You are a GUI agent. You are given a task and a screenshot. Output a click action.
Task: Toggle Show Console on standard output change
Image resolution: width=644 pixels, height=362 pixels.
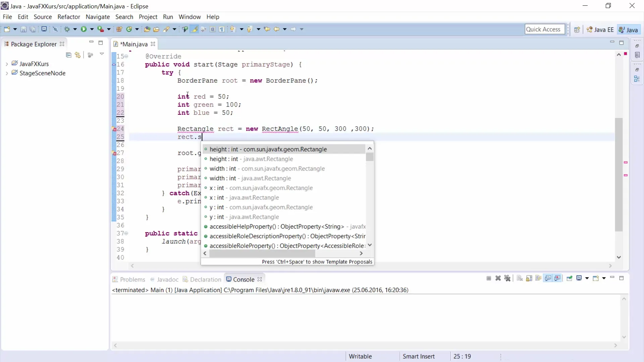(x=548, y=278)
